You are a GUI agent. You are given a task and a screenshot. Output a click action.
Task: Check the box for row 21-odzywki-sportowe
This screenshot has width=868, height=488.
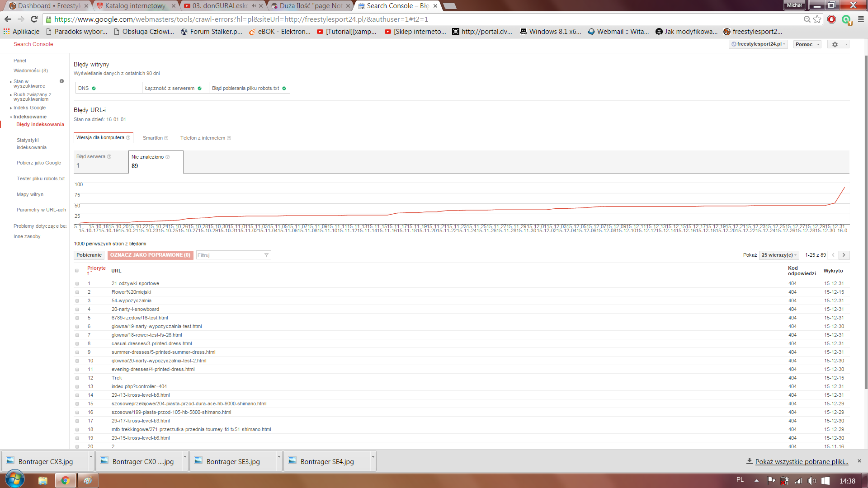pyautogui.click(x=77, y=284)
